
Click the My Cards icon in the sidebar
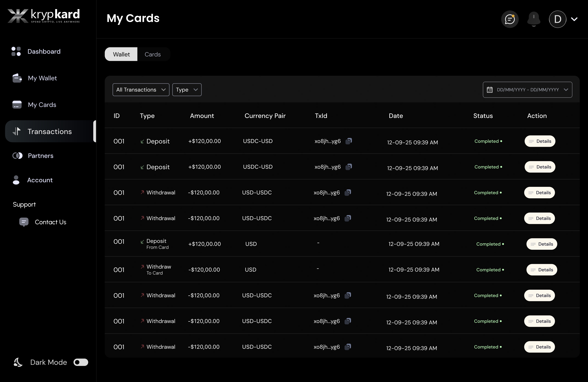point(17,105)
